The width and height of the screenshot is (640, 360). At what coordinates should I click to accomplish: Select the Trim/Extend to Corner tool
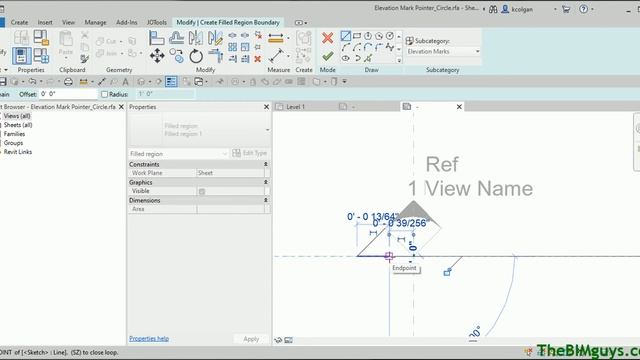point(215,56)
